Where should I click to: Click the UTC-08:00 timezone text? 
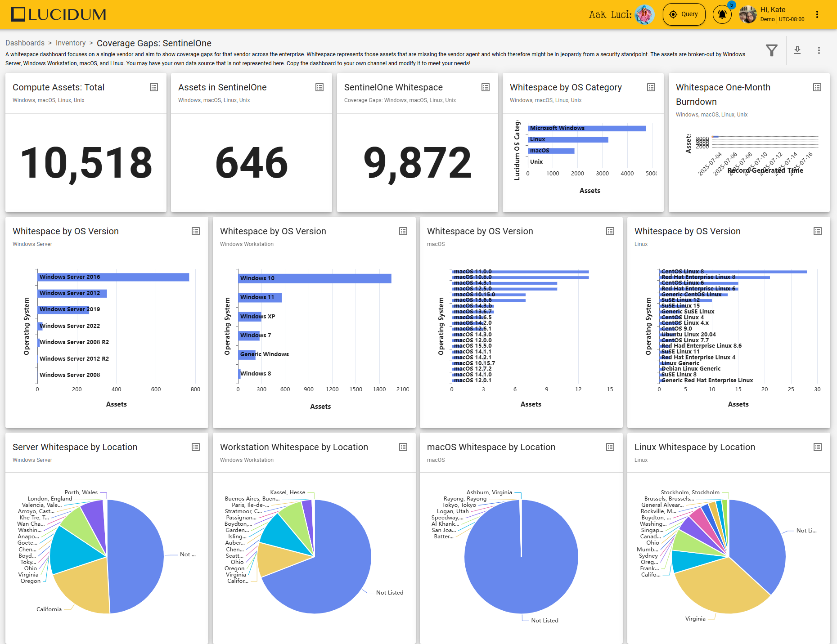(x=792, y=19)
